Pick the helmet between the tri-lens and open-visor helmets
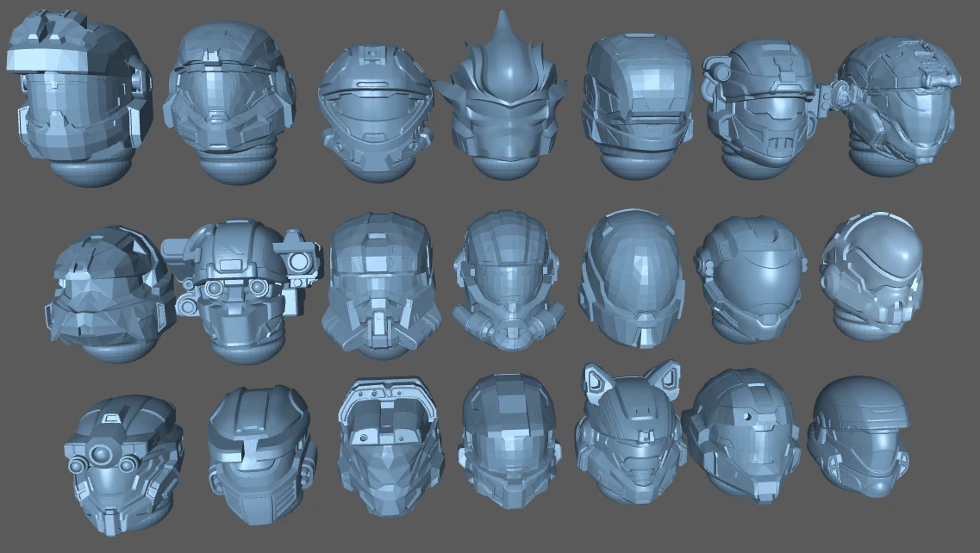 point(260,452)
